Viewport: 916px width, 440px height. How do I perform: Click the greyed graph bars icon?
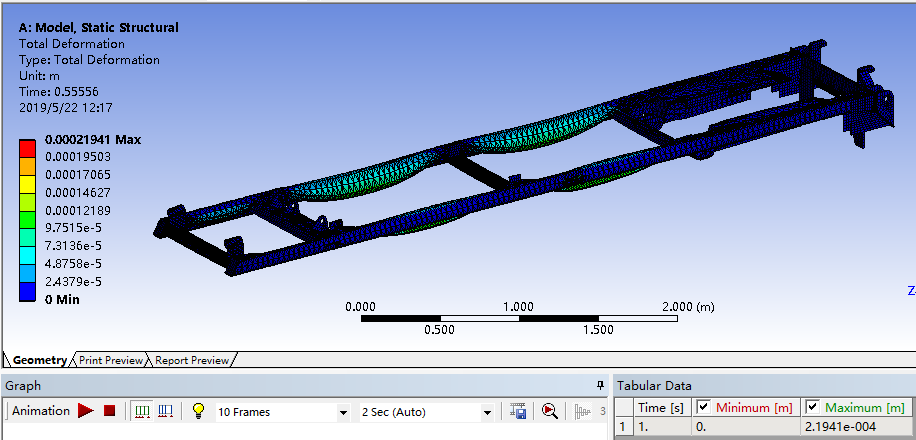click(584, 411)
